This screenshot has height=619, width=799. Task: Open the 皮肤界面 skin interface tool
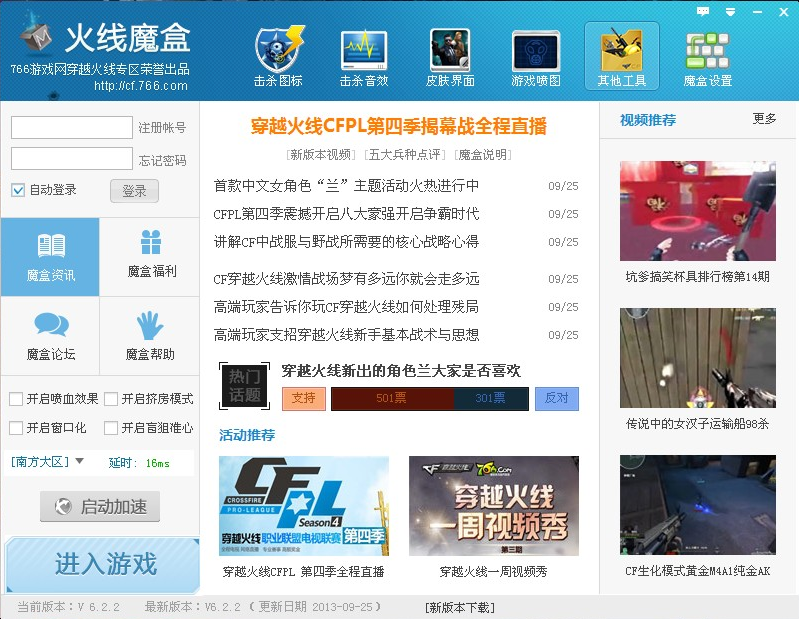(x=450, y=57)
